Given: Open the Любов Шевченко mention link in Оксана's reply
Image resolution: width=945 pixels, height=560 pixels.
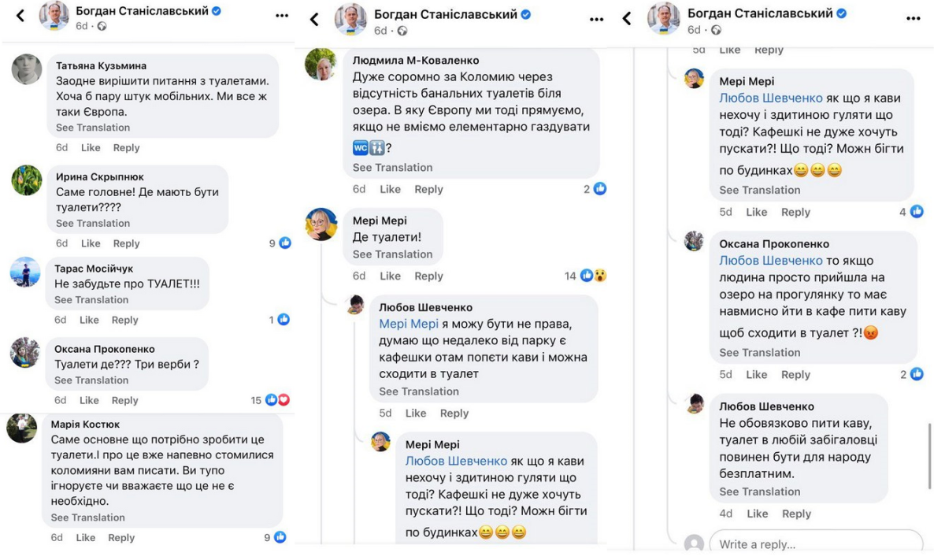Looking at the screenshot, I should 770,261.
